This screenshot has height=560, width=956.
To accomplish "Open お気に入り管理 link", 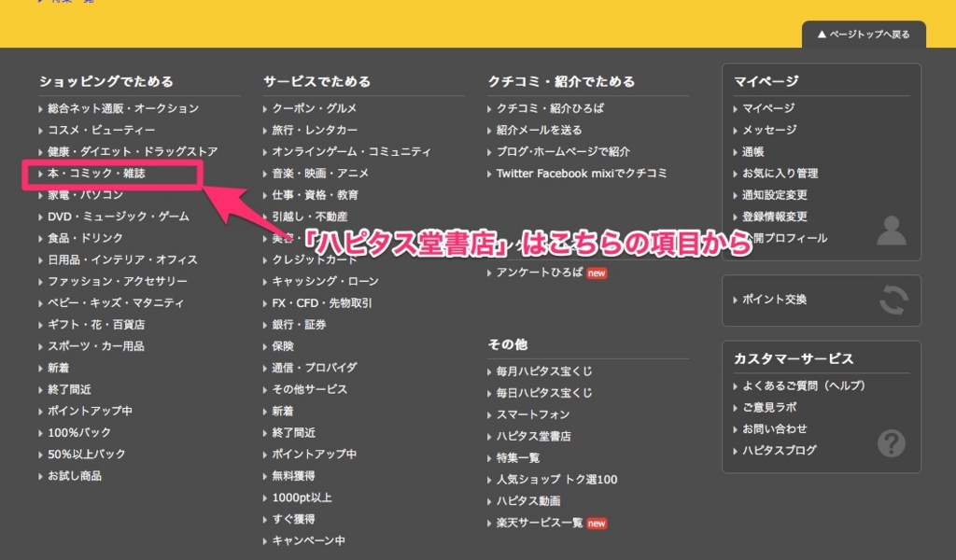I will [780, 173].
